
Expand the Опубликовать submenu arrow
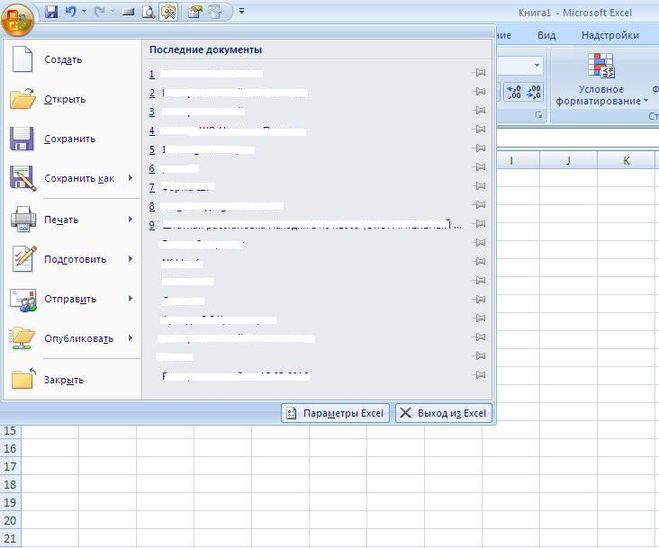131,338
